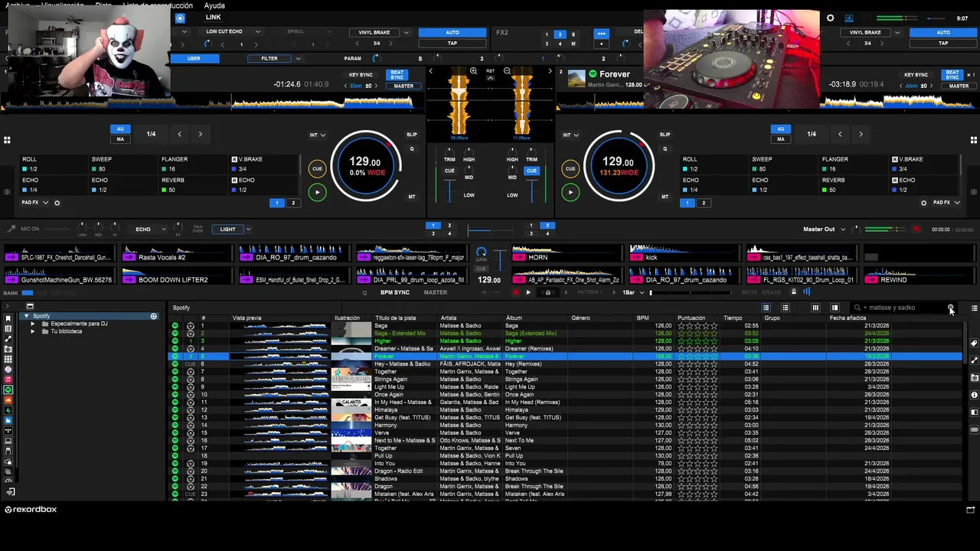Open right deck Pad FX settings gear

(x=923, y=203)
